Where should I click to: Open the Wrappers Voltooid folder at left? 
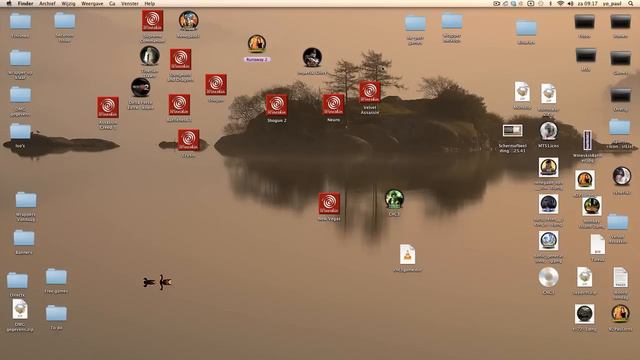(x=26, y=200)
